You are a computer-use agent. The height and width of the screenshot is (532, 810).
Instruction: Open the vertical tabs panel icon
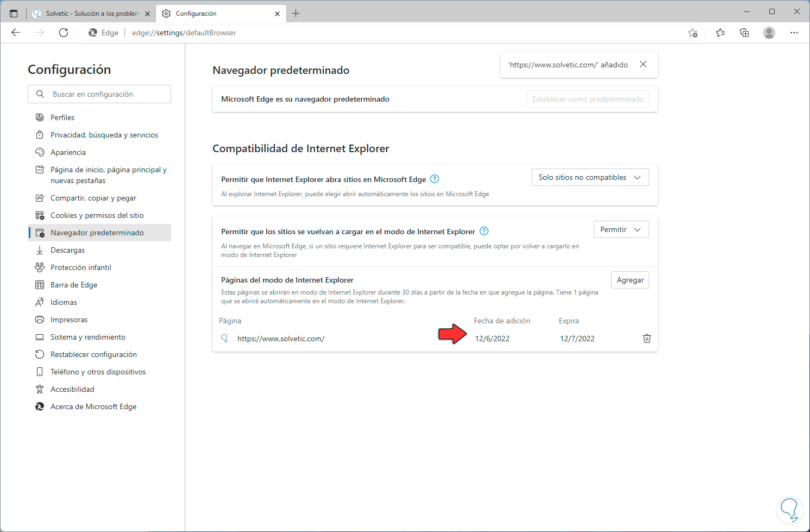click(14, 14)
